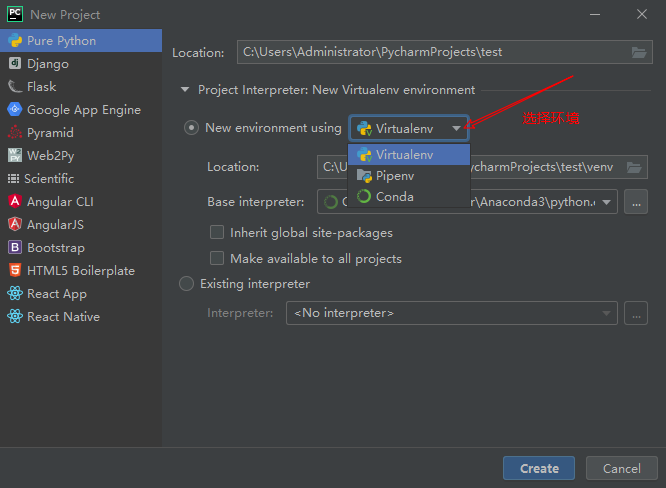
Task: Choose Virtualenv from the dropdown list
Action: [409, 155]
